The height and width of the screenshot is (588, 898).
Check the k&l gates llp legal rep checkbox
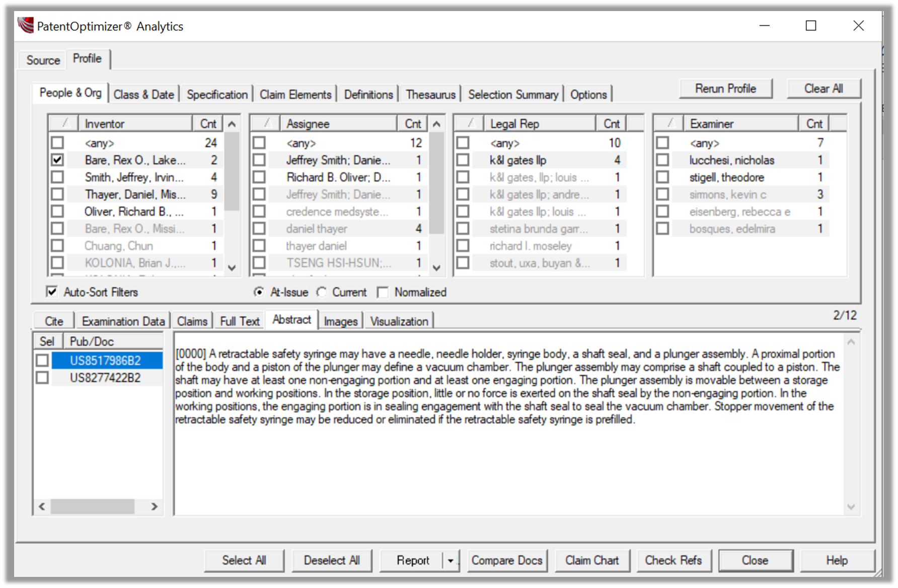(463, 160)
